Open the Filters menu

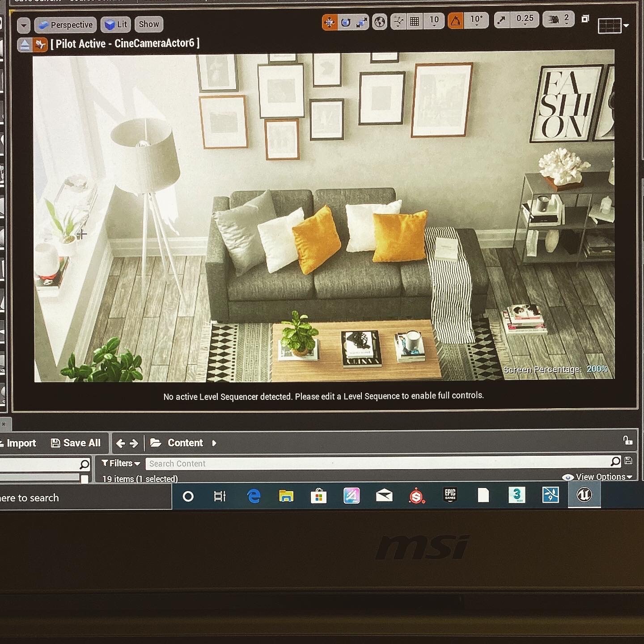(x=119, y=463)
